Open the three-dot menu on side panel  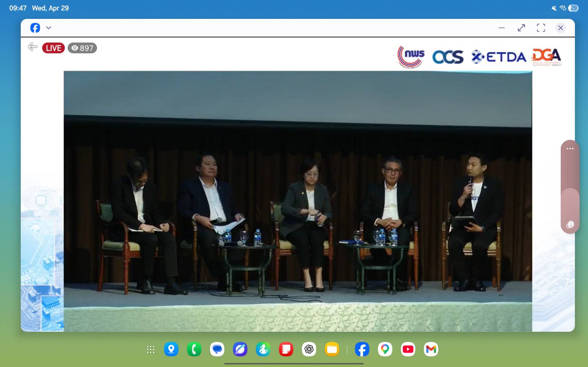coord(570,148)
